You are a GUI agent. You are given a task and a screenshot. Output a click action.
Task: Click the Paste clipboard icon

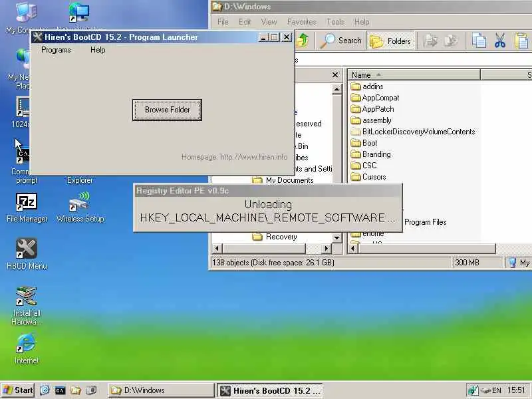click(522, 41)
